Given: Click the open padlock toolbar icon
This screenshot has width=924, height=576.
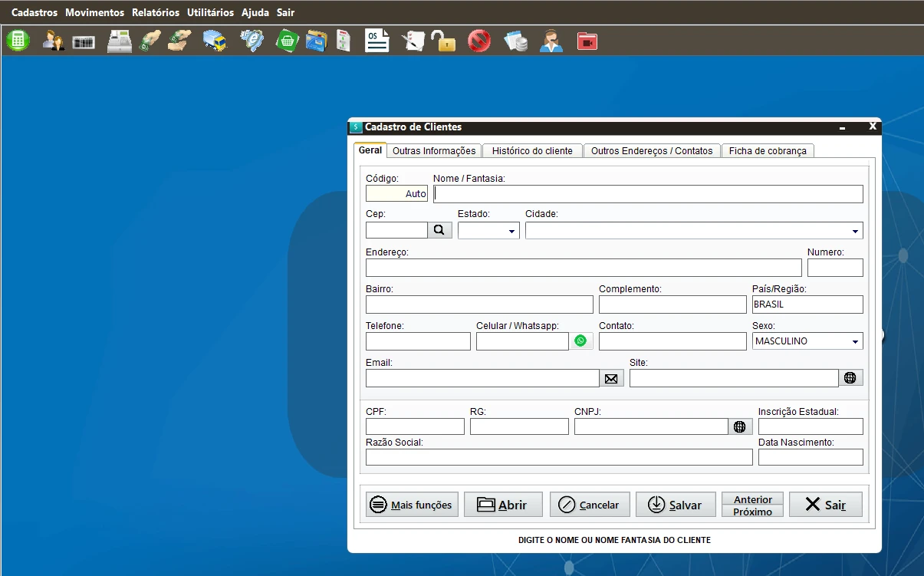Looking at the screenshot, I should pyautogui.click(x=443, y=41).
